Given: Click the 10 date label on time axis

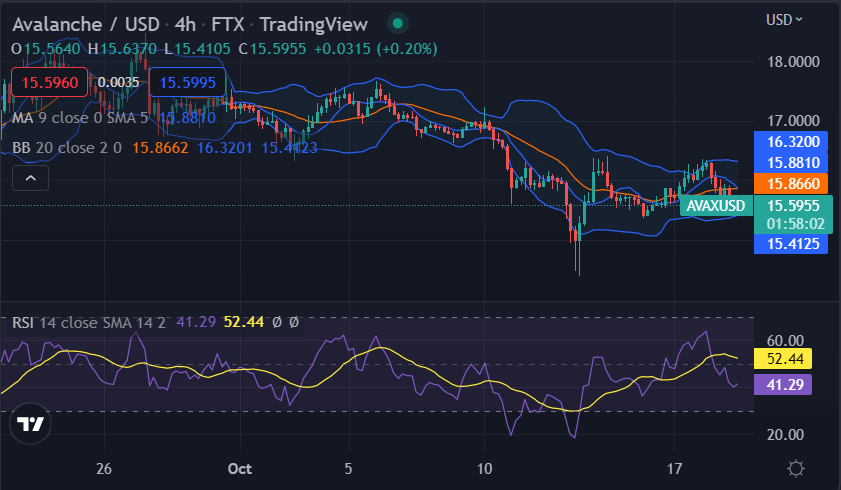Looking at the screenshot, I should point(484,469).
